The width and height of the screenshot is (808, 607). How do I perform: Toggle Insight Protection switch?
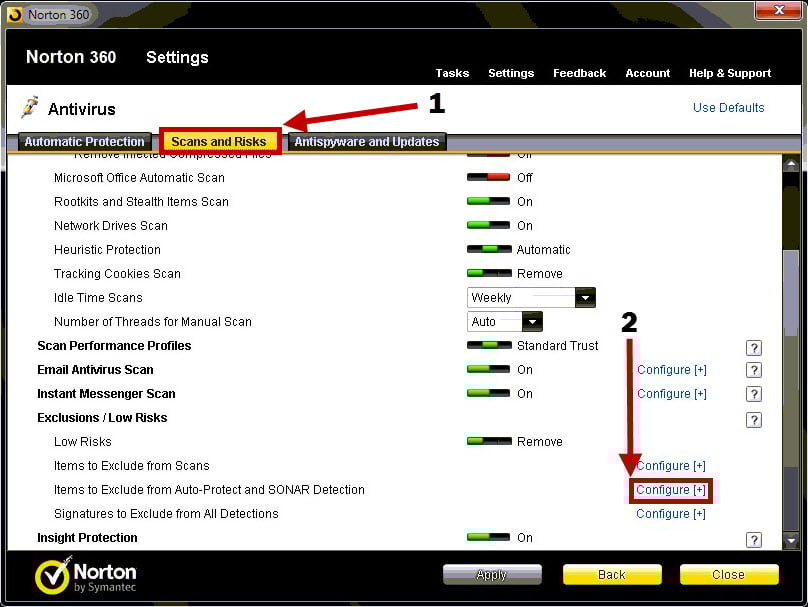click(489, 537)
